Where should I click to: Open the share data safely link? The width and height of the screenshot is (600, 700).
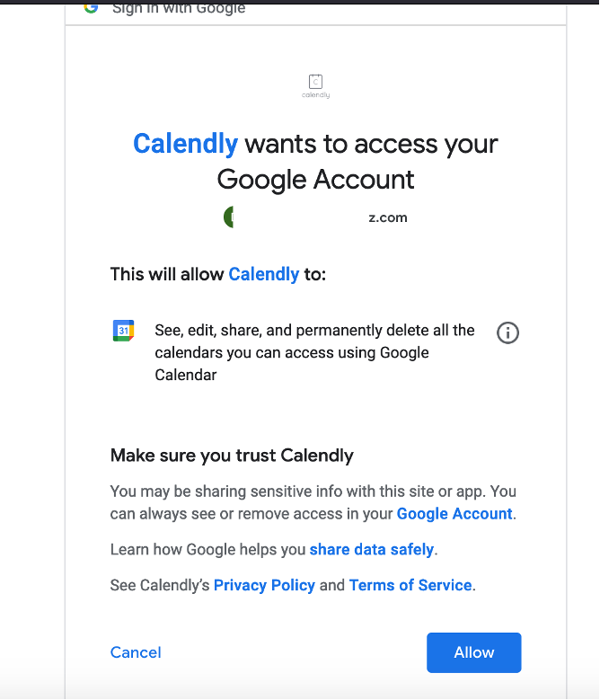372,550
